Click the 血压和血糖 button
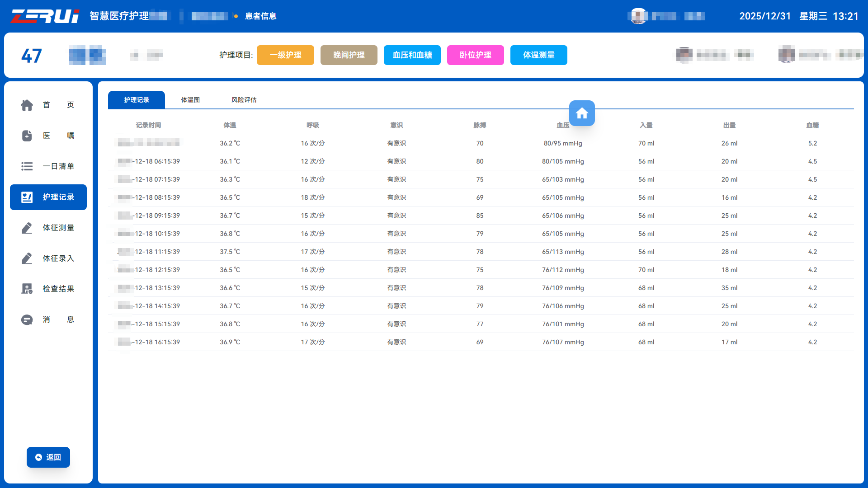Viewport: 868px width, 488px height. click(x=412, y=55)
